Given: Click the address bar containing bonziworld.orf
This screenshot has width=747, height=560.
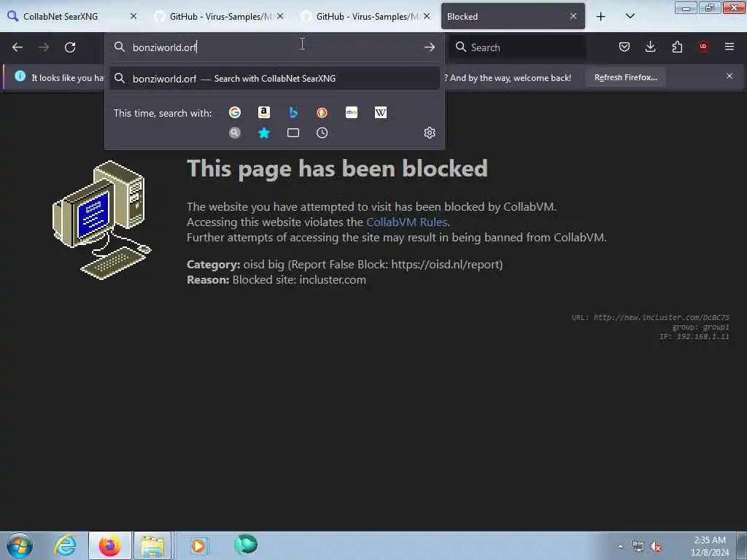Looking at the screenshot, I should tap(274, 47).
